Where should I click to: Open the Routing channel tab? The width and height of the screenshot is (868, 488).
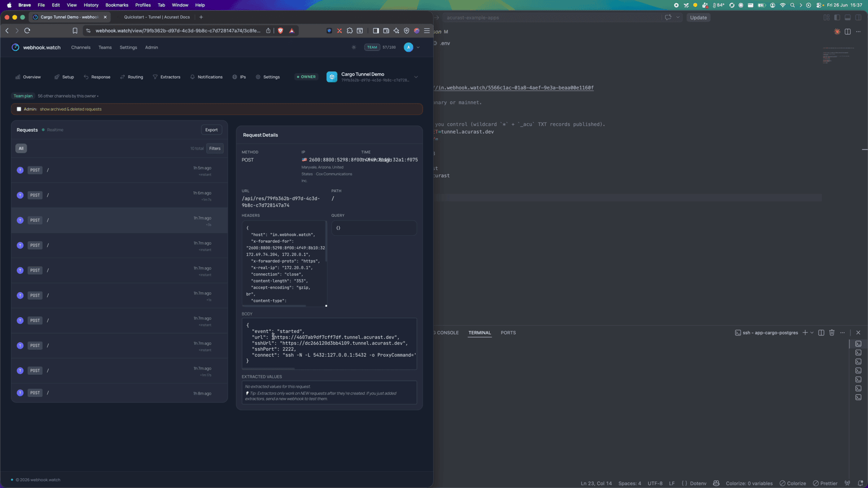[x=131, y=77]
